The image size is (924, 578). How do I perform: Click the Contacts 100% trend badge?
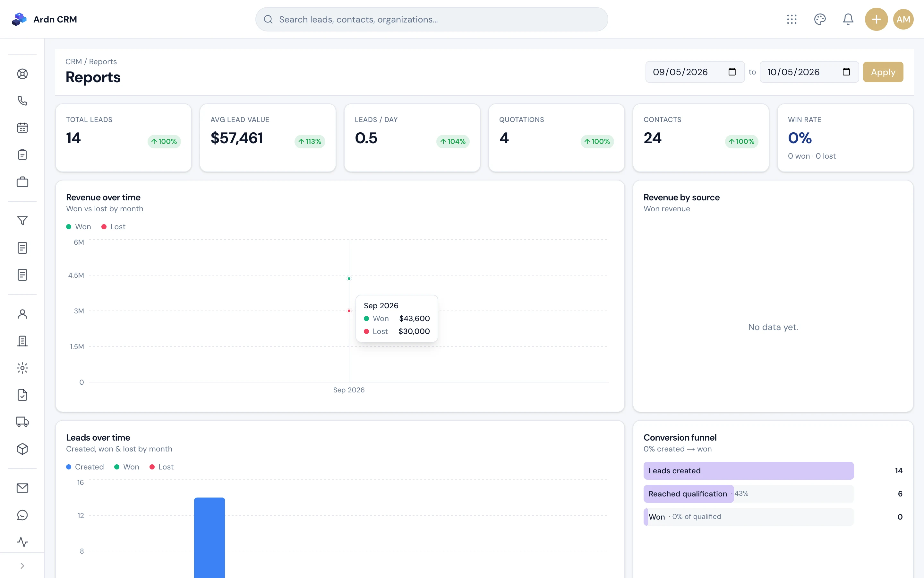(x=741, y=141)
